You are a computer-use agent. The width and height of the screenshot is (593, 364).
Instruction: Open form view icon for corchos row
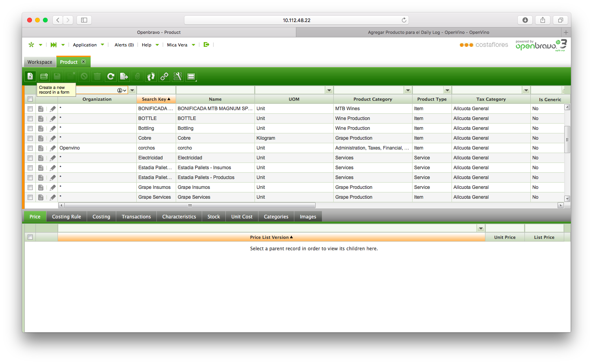(41, 148)
